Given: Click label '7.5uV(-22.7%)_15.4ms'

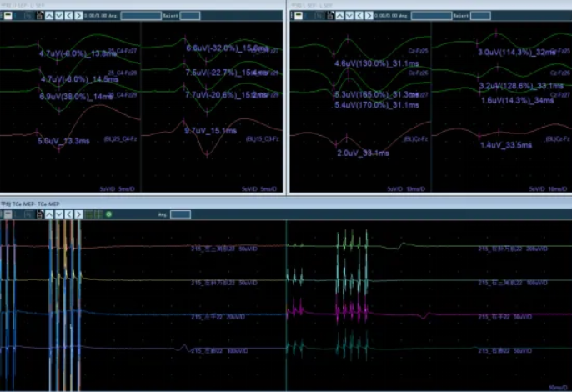Looking at the screenshot, I should [227, 73].
